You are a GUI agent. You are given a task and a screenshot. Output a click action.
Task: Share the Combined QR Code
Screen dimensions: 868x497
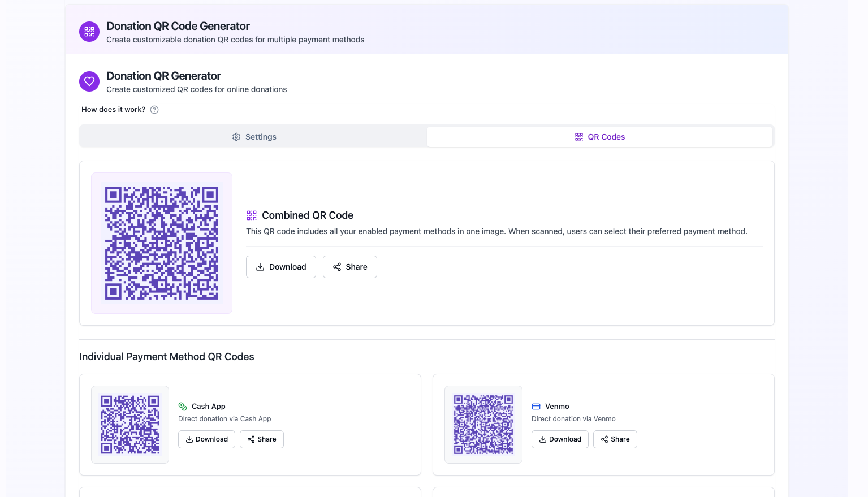tap(349, 267)
